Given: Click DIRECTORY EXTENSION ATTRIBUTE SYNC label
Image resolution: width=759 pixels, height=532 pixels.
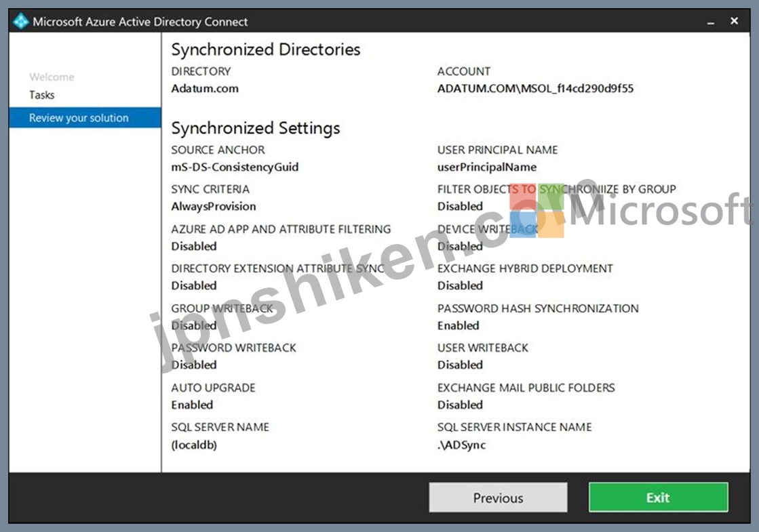Looking at the screenshot, I should [278, 268].
